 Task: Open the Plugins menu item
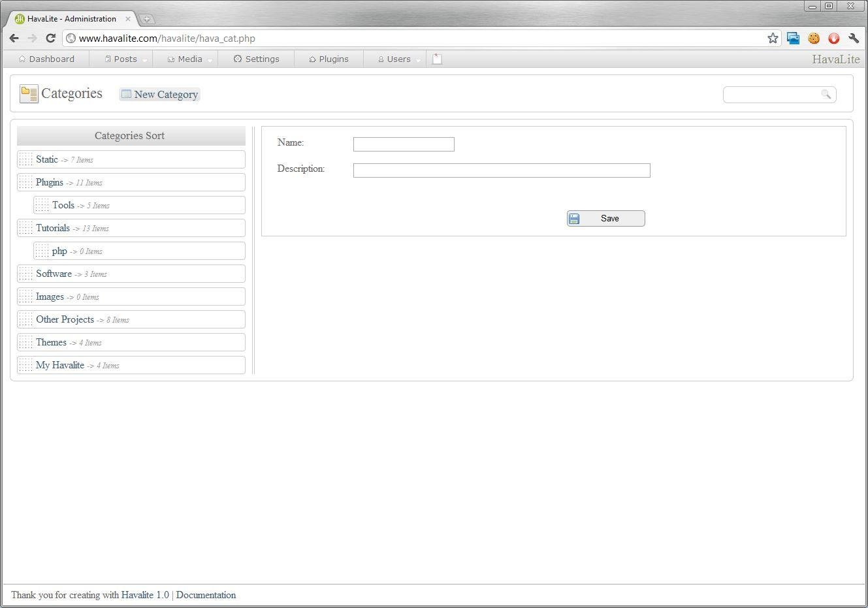329,59
